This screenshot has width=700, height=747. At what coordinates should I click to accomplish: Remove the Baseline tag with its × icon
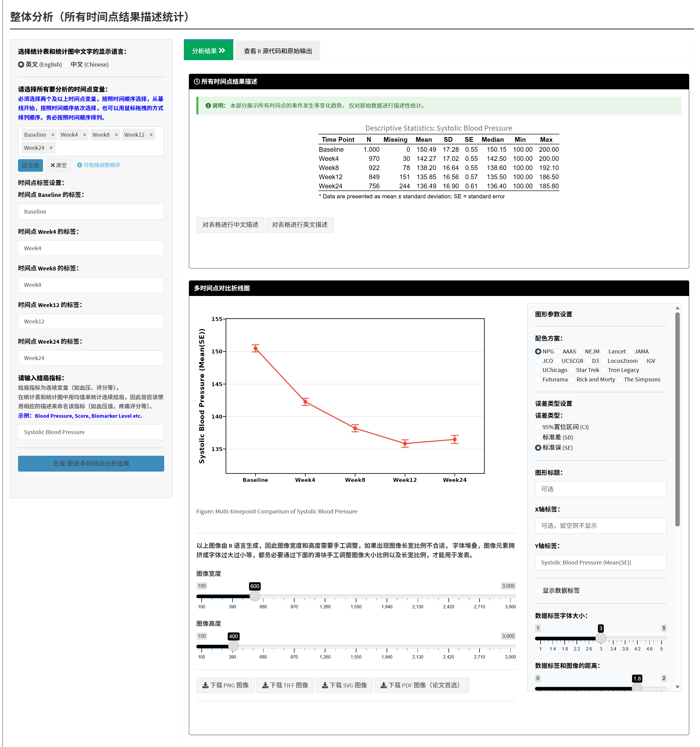(x=53, y=135)
